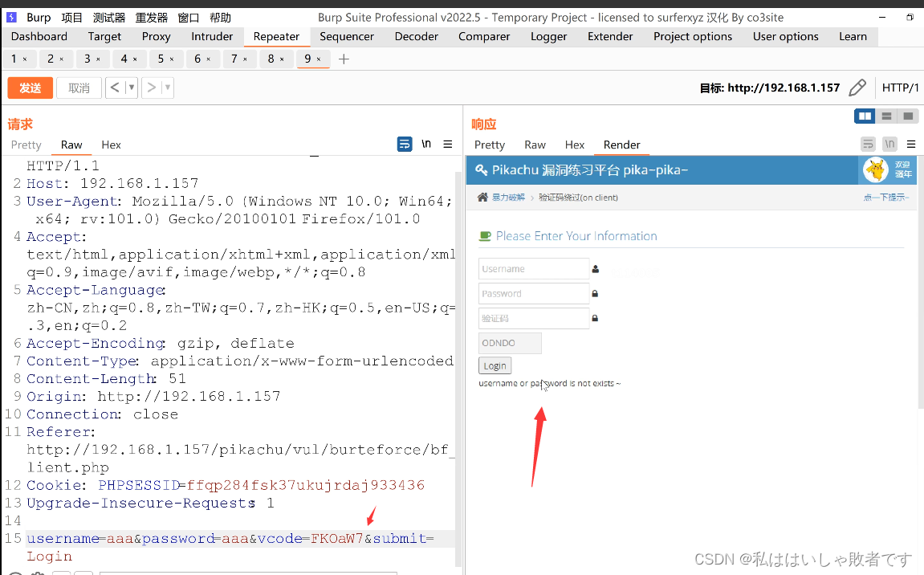The height and width of the screenshot is (575, 924).
Task: Toggle request non-printable characters \n icon
Action: click(426, 144)
